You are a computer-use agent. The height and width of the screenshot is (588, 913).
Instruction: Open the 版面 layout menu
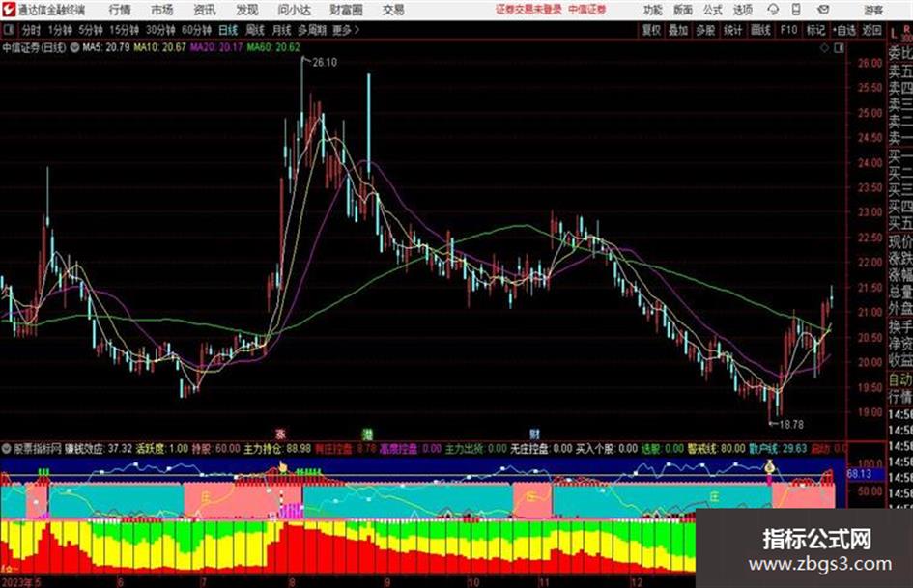tap(683, 10)
